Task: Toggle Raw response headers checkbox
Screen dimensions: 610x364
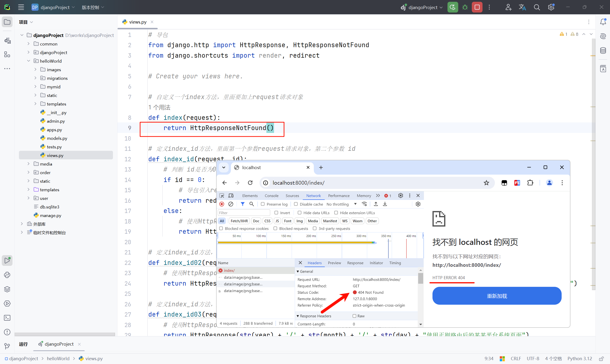Action: pos(354,316)
